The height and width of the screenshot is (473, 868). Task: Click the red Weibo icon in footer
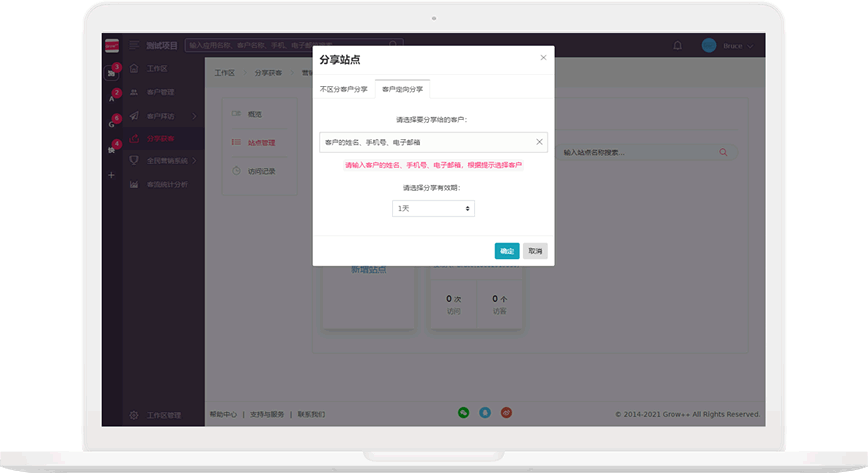(507, 412)
